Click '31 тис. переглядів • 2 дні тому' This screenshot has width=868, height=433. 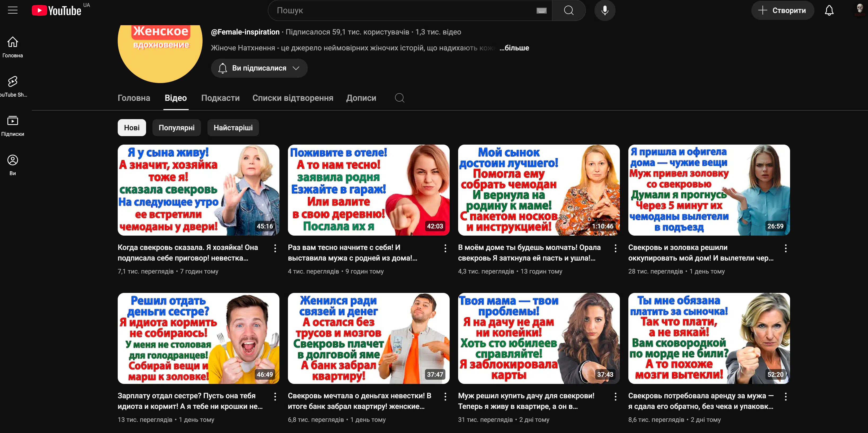click(x=503, y=420)
